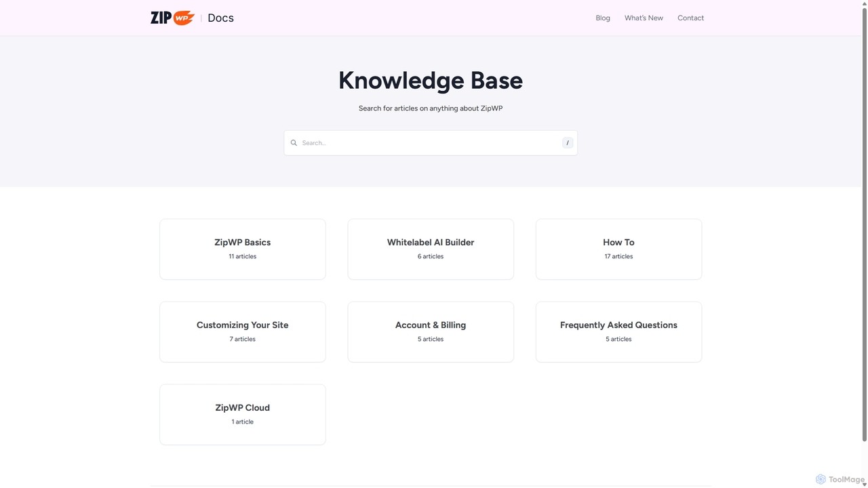Open the Contact menu link
This screenshot has height=488, width=868.
coord(690,18)
